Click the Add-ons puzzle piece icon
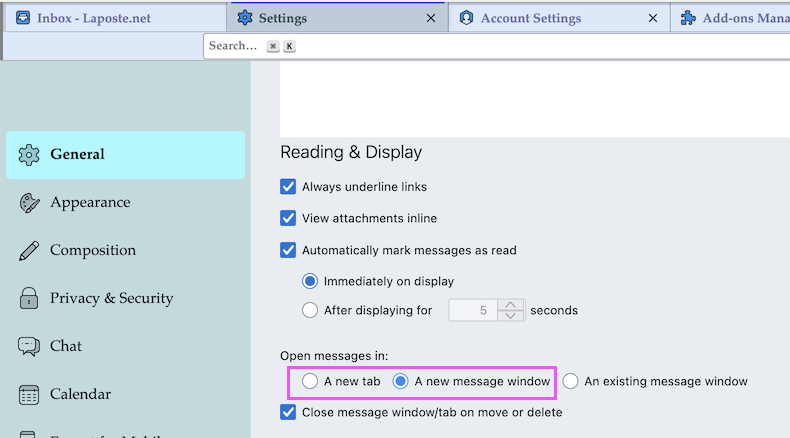Viewport: 790px width, 438px height. (688, 18)
